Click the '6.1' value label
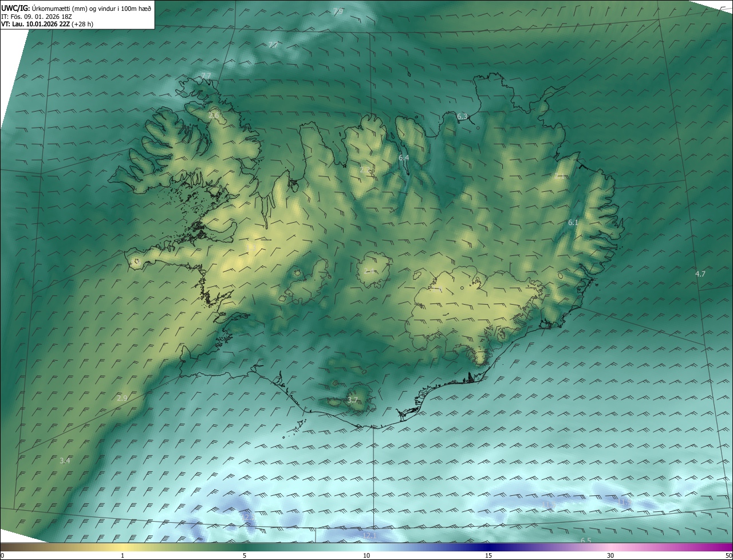 [x=573, y=222]
